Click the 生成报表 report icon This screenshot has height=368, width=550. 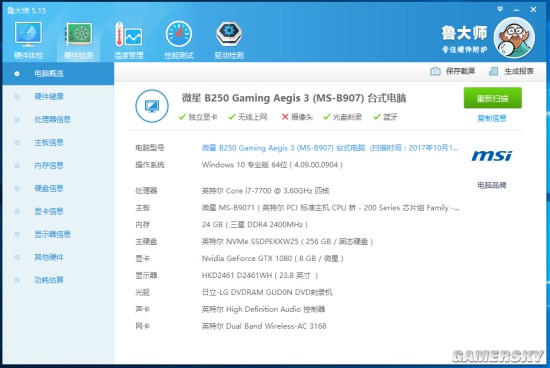493,71
